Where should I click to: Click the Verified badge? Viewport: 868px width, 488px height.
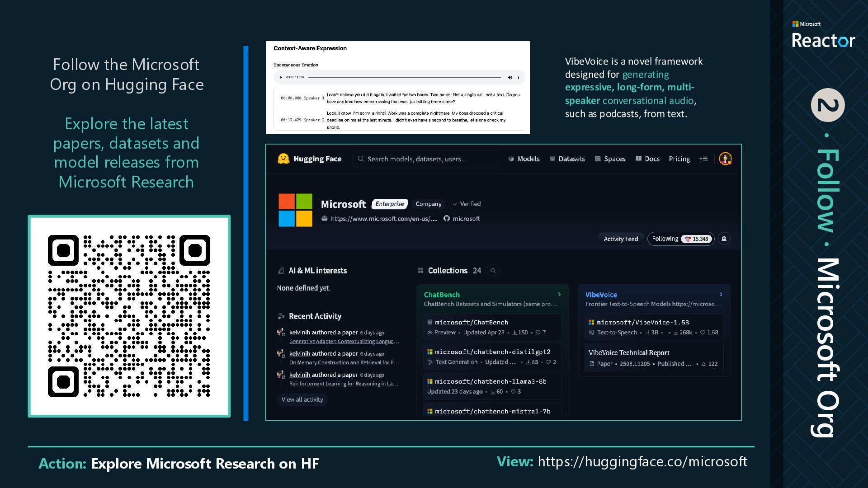click(467, 204)
